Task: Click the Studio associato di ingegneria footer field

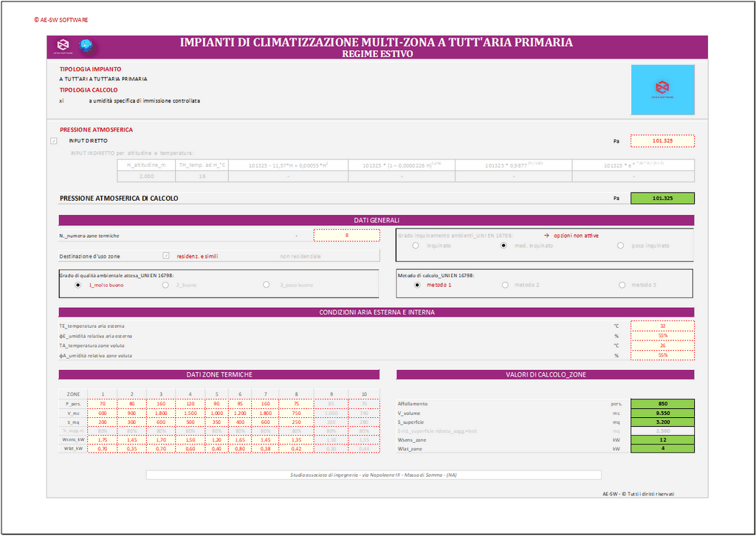Action: (x=373, y=475)
